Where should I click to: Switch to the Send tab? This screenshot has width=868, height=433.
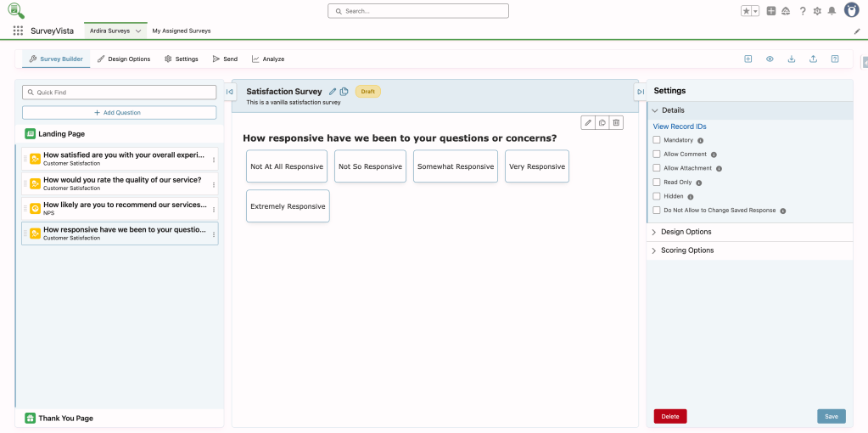tap(226, 59)
